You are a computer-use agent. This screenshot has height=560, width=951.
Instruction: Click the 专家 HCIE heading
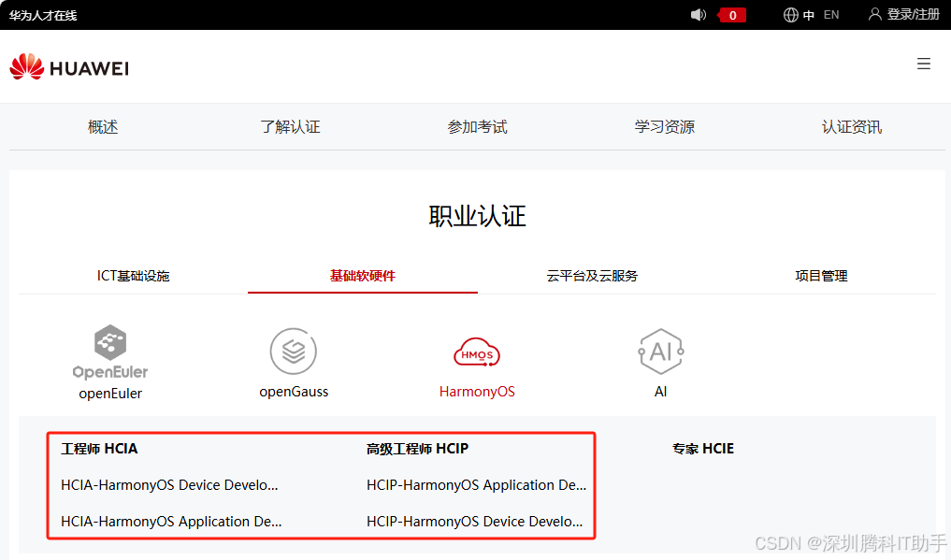(x=703, y=449)
